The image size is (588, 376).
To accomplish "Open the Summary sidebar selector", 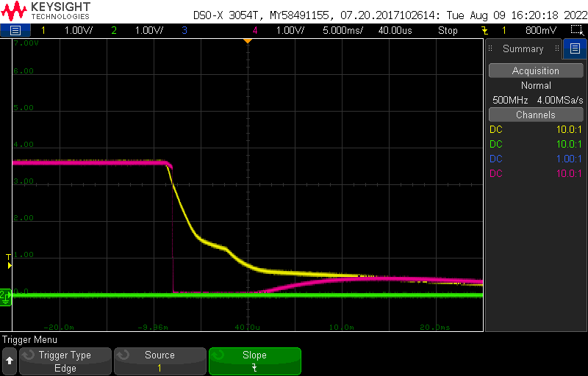I will (523, 48).
